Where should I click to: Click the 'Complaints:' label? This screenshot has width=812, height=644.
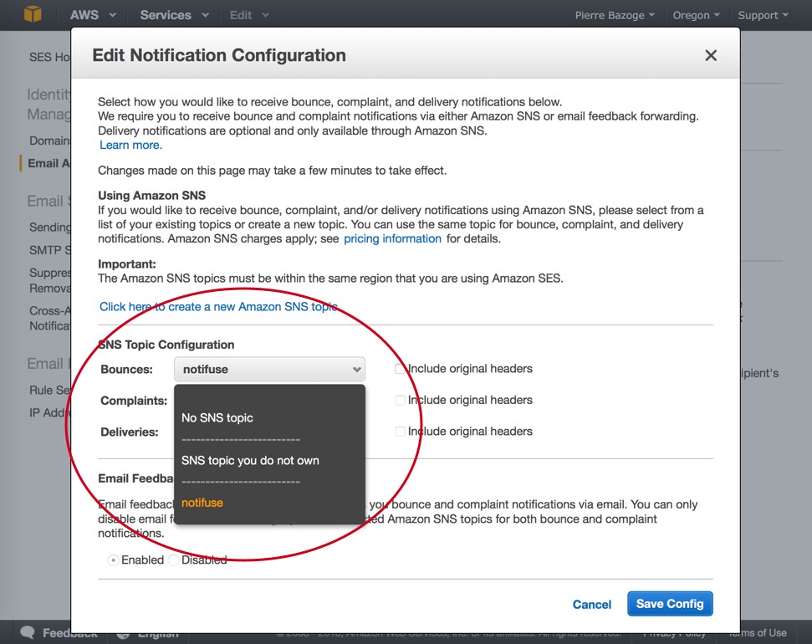[134, 401]
